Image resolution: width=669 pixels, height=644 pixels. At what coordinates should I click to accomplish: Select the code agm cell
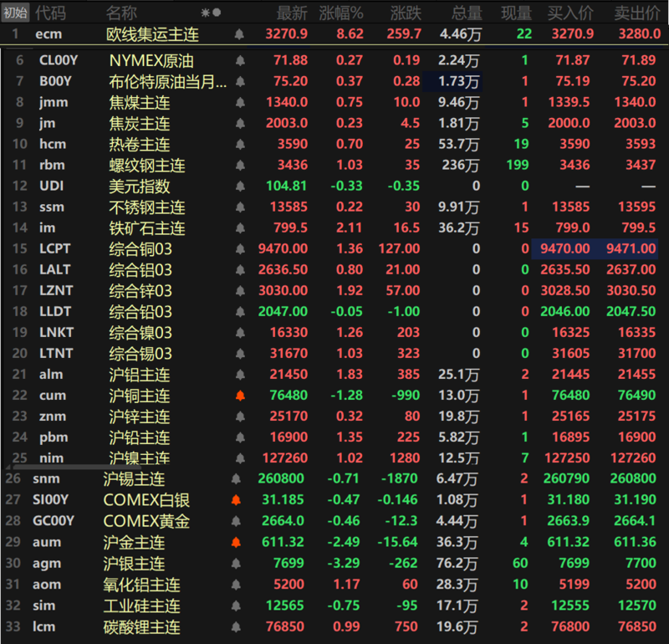coord(47,564)
